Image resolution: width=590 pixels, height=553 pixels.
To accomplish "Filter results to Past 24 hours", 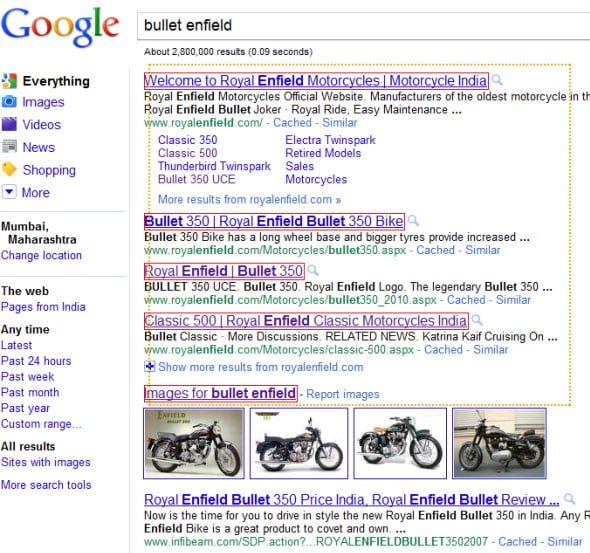I will click(36, 361).
